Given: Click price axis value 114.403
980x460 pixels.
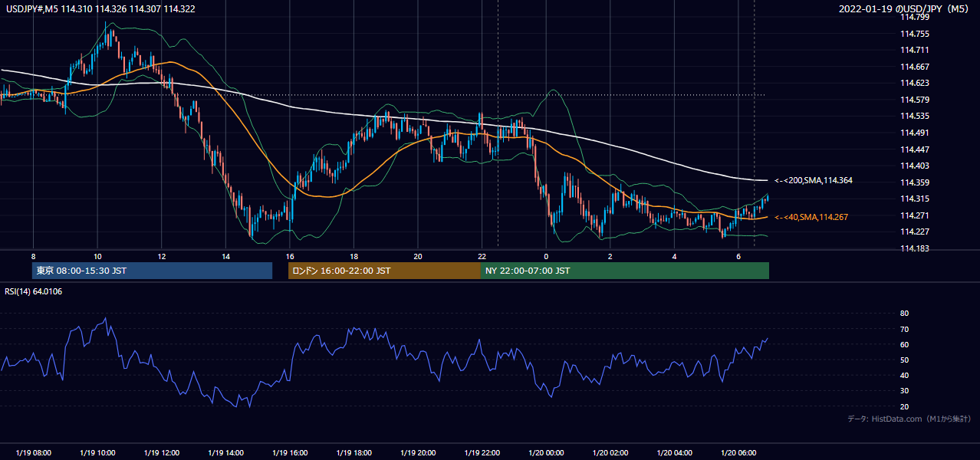Looking at the screenshot, I should (915, 166).
